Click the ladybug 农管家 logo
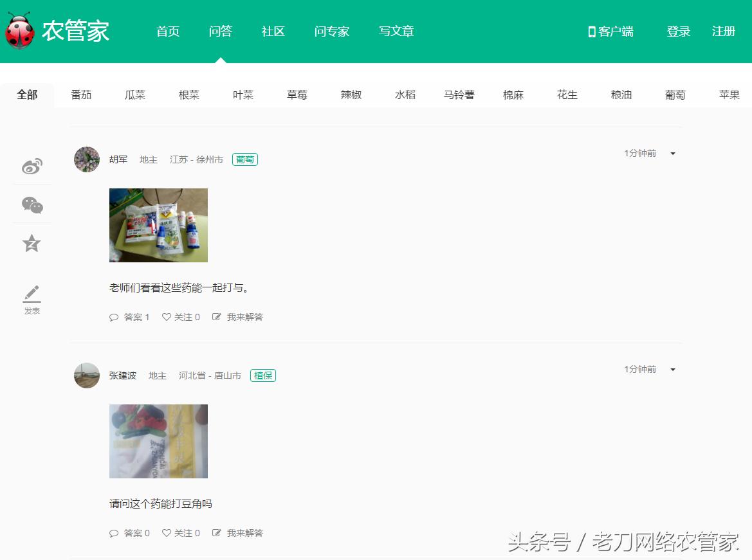The image size is (752, 560). pos(21,31)
